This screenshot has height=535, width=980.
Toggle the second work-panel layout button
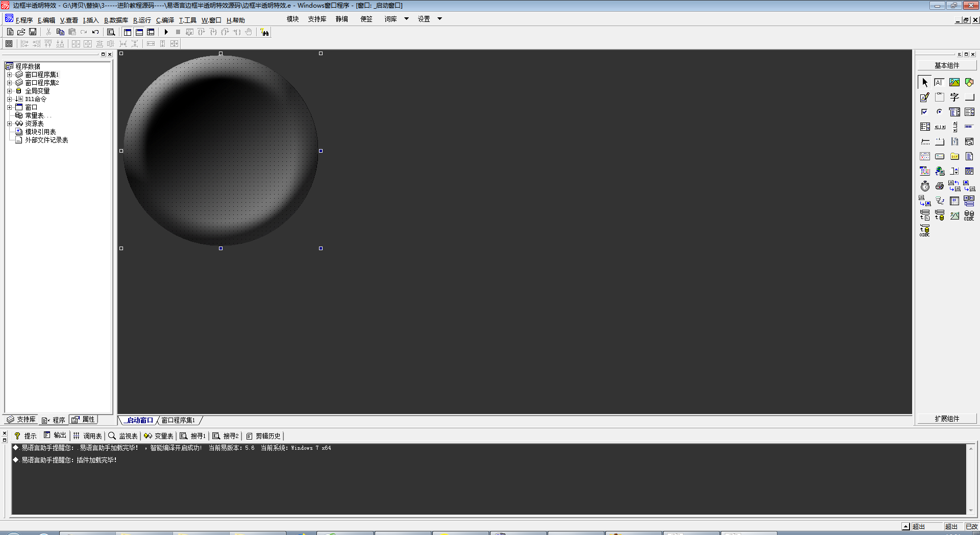pos(139,32)
